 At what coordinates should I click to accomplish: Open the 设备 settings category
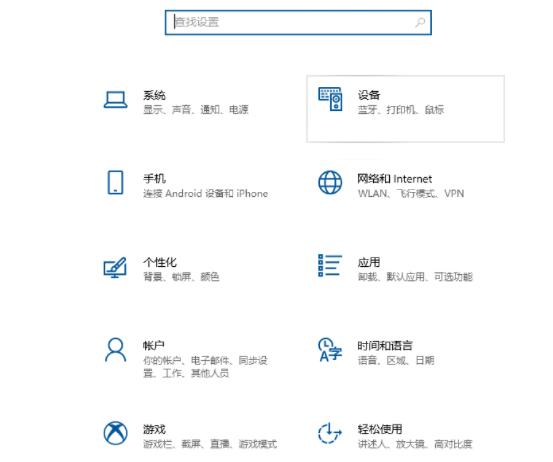coord(406,109)
